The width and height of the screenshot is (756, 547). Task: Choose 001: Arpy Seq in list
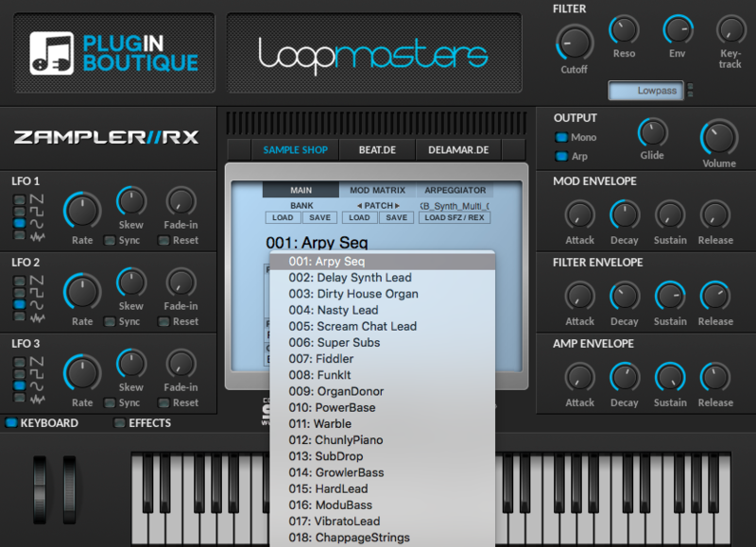pyautogui.click(x=383, y=261)
